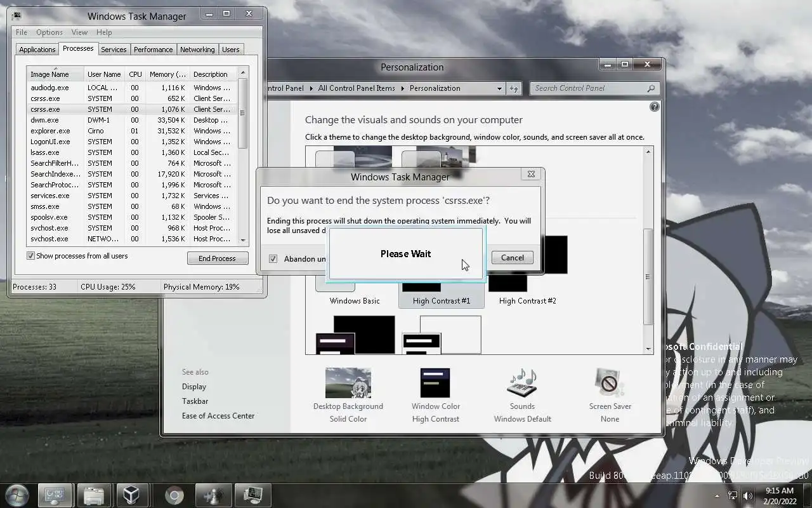This screenshot has width=812, height=508.
Task: Select High Contrast Black theme thumbnail
Action: [355, 335]
